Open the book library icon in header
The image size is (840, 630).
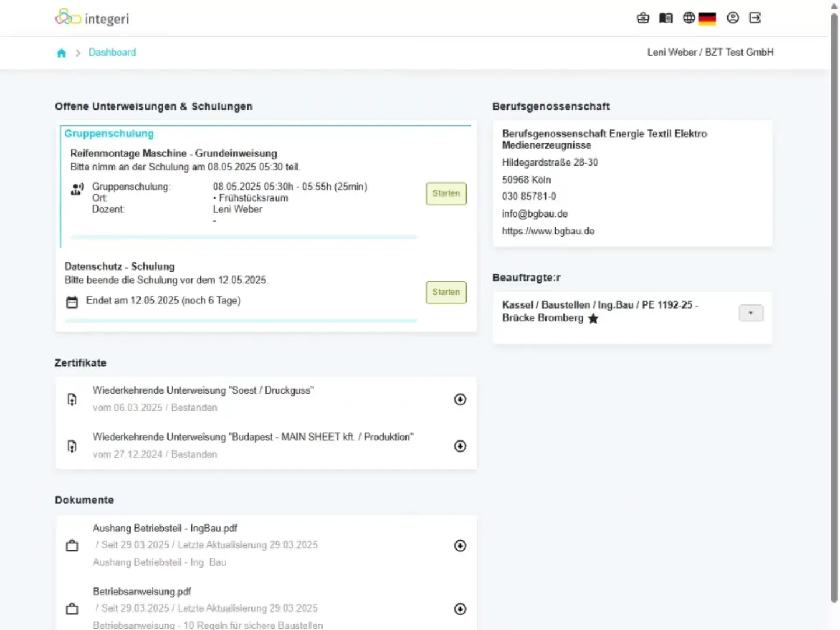(666, 18)
